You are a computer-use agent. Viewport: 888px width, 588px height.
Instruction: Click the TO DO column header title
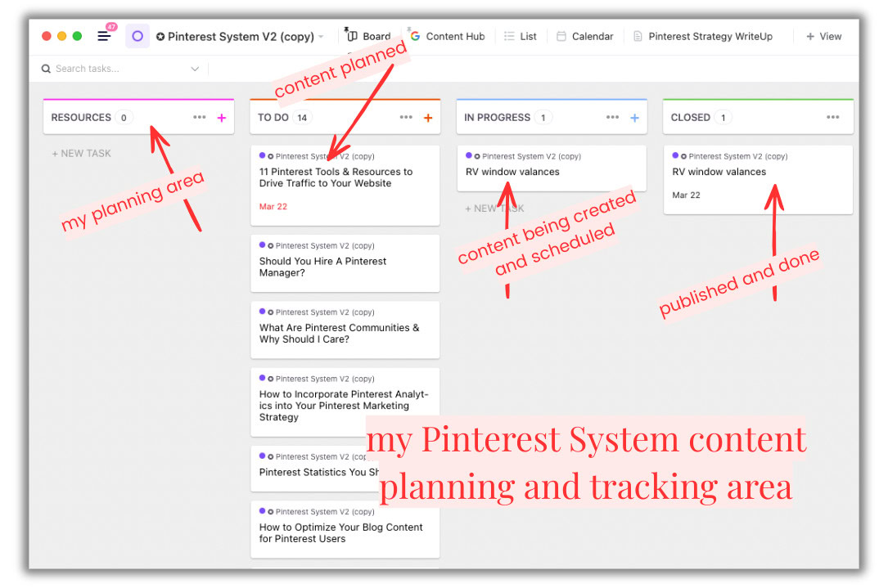273,117
